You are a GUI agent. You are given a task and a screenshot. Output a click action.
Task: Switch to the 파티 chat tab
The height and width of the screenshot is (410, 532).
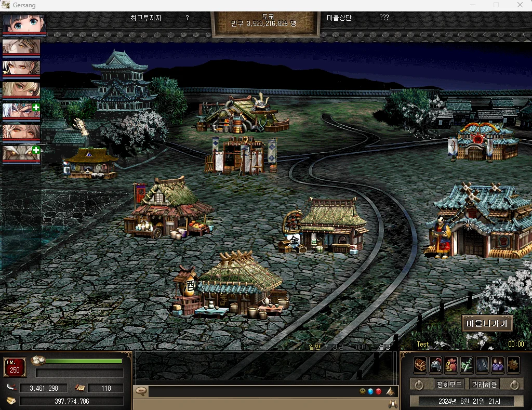[x=361, y=347]
